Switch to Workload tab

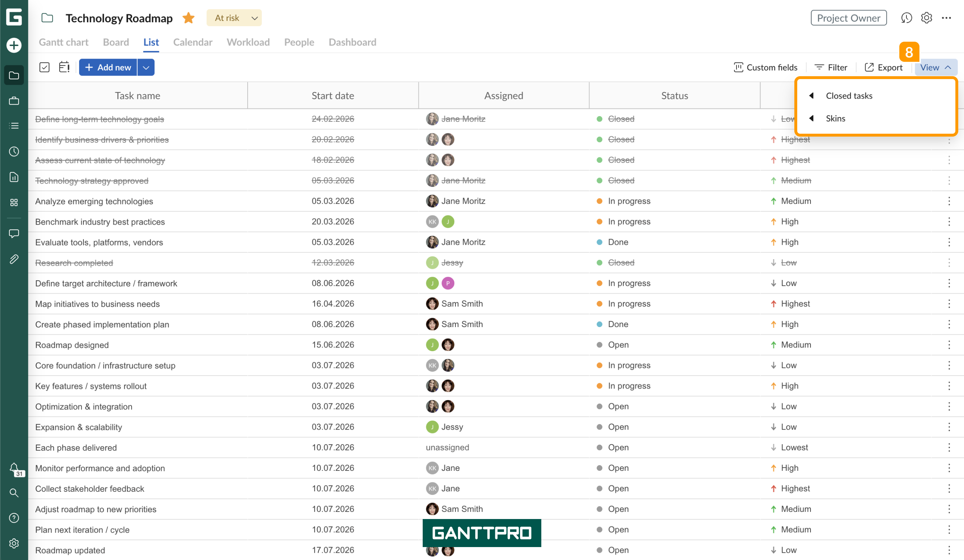pyautogui.click(x=248, y=42)
